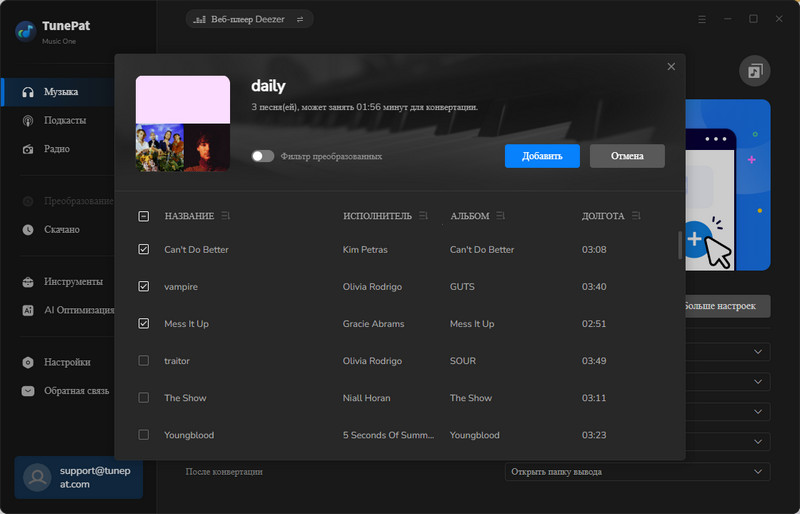Toggle the select-all checkbox in header
This screenshot has height=514, width=800.
tap(144, 216)
